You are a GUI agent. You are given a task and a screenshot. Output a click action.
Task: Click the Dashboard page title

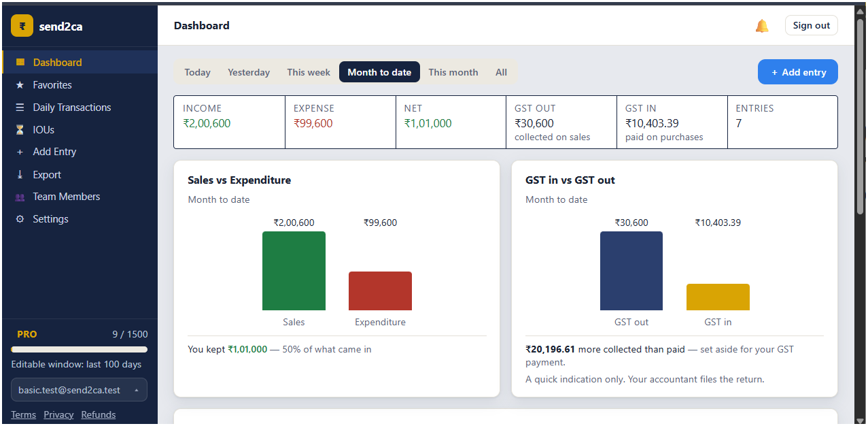[x=202, y=26]
